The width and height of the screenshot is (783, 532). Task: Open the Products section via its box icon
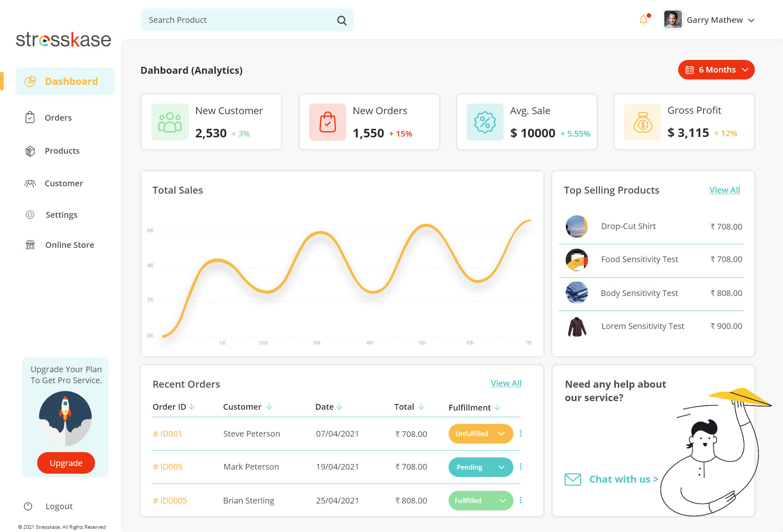[x=30, y=151]
